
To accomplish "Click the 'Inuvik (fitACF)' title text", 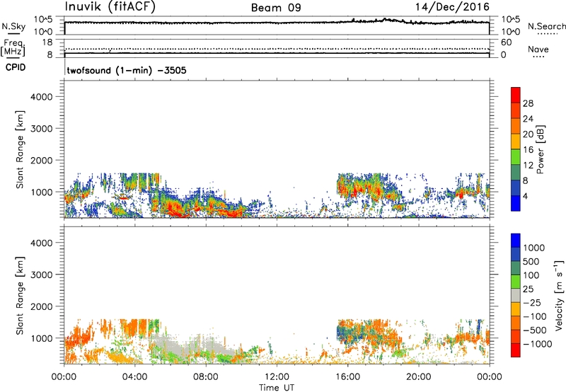I will pos(110,7).
